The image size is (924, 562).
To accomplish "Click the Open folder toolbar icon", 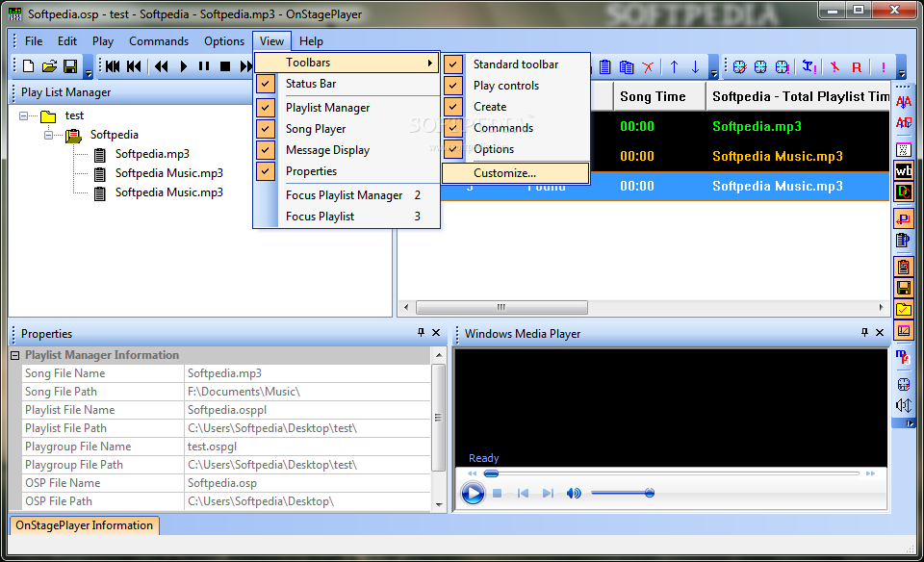I will pos(49,66).
